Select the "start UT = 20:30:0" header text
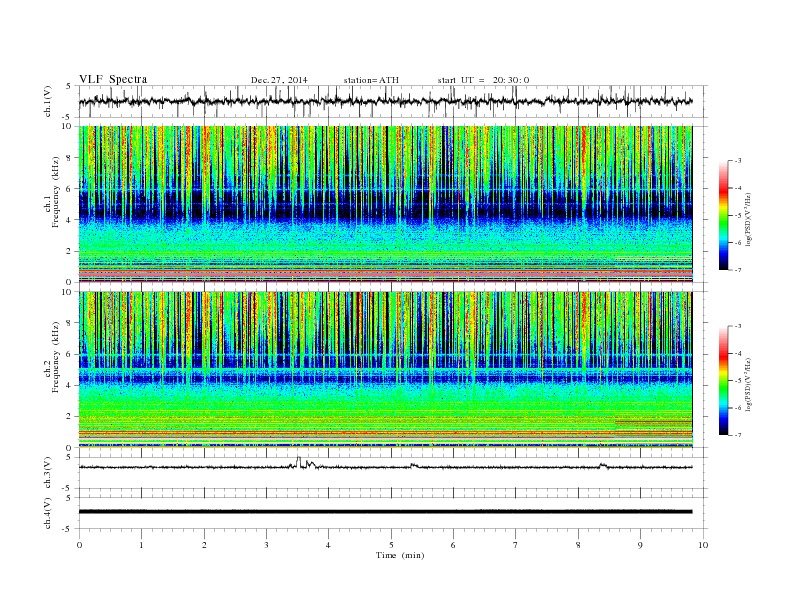This screenshot has height=612, width=792. 483,80
